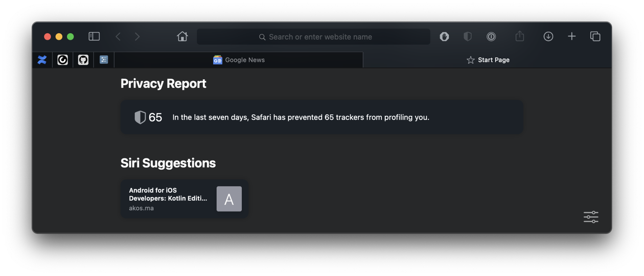Go back with the left chevron

coord(118,36)
